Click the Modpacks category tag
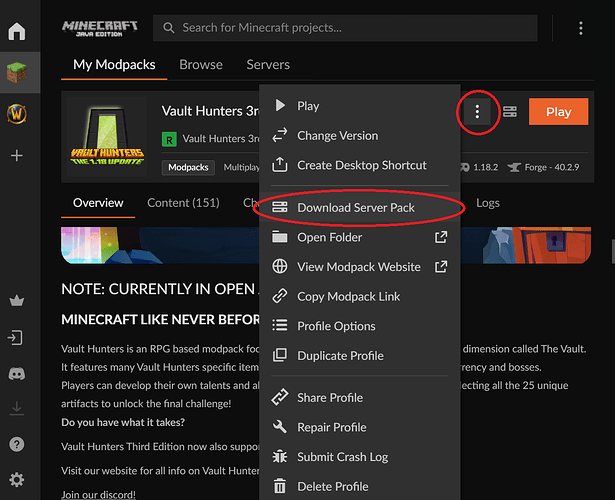Viewport: 615px width, 500px height. click(x=188, y=167)
